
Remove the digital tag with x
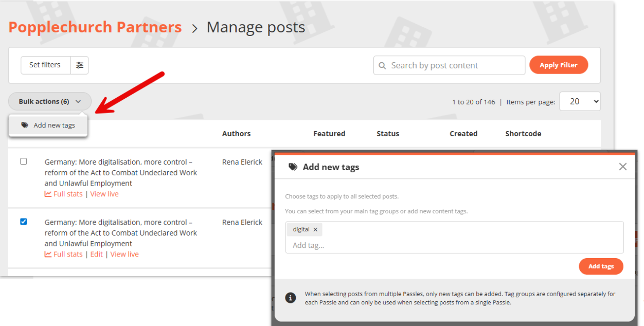[315, 230]
